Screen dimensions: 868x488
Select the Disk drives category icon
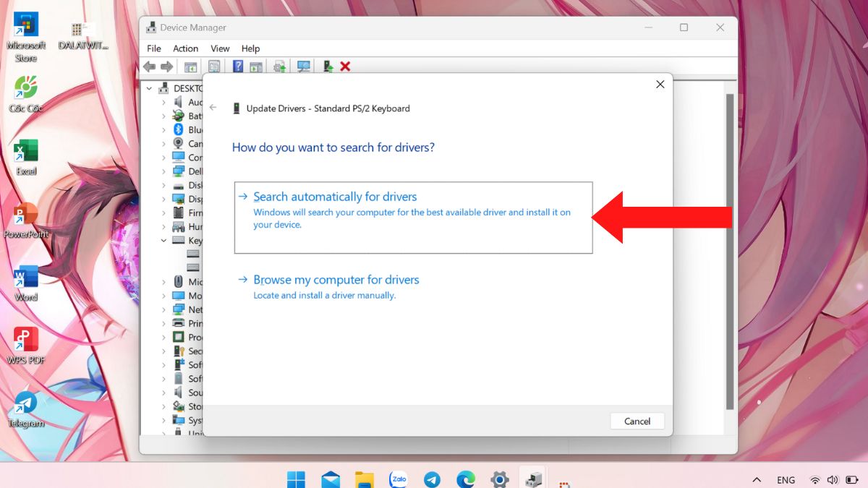click(x=179, y=185)
